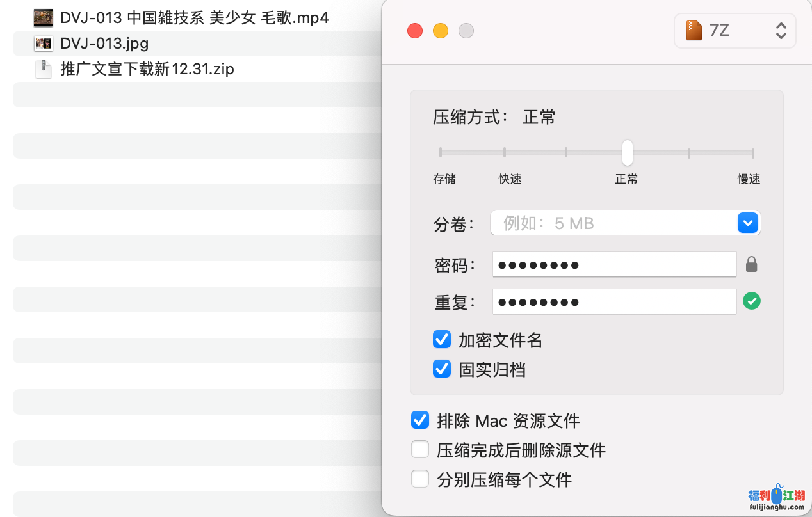Click the 重复 password confirmation field
The height and width of the screenshot is (517, 812).
tap(613, 301)
